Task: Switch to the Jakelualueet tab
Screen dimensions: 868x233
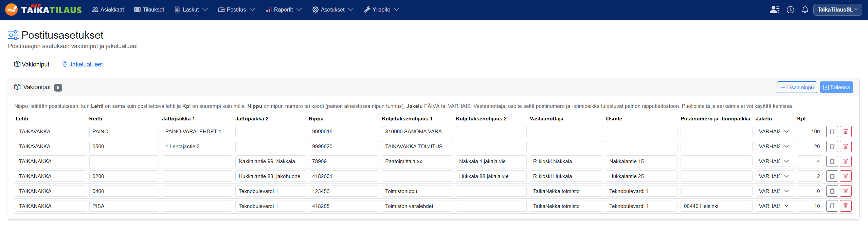Action: [x=83, y=64]
